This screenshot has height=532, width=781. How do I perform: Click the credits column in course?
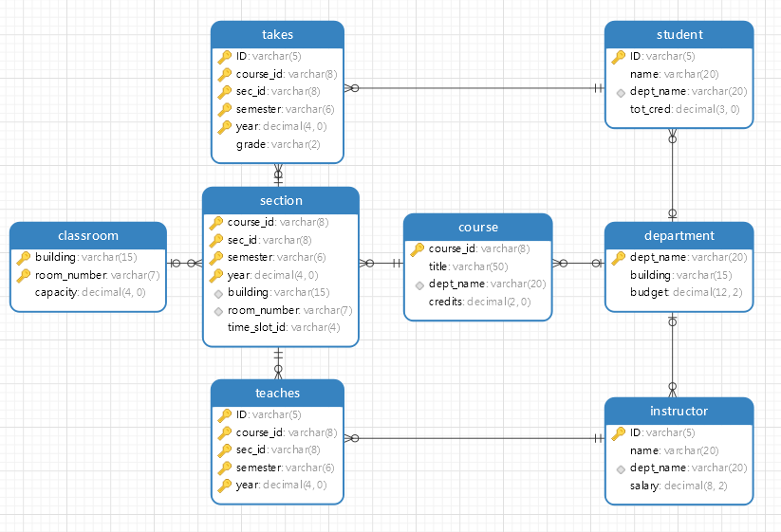coord(478,302)
